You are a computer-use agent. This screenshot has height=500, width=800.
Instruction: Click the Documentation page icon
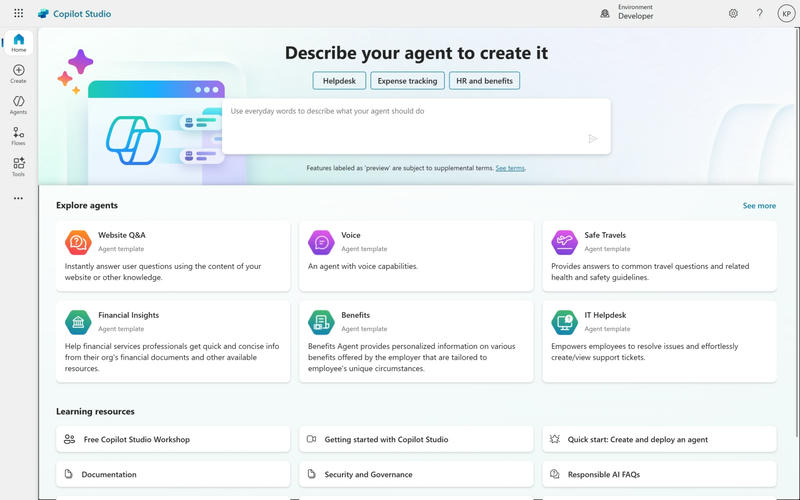click(68, 474)
